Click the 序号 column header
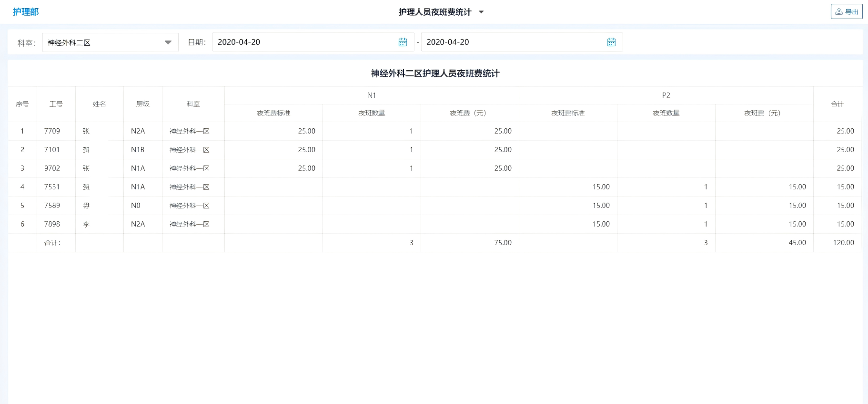 22,104
